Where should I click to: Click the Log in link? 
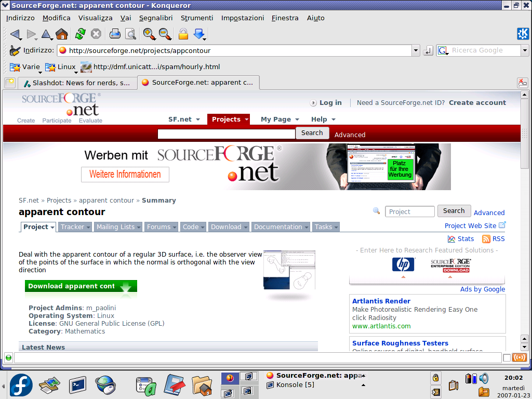pyautogui.click(x=330, y=103)
